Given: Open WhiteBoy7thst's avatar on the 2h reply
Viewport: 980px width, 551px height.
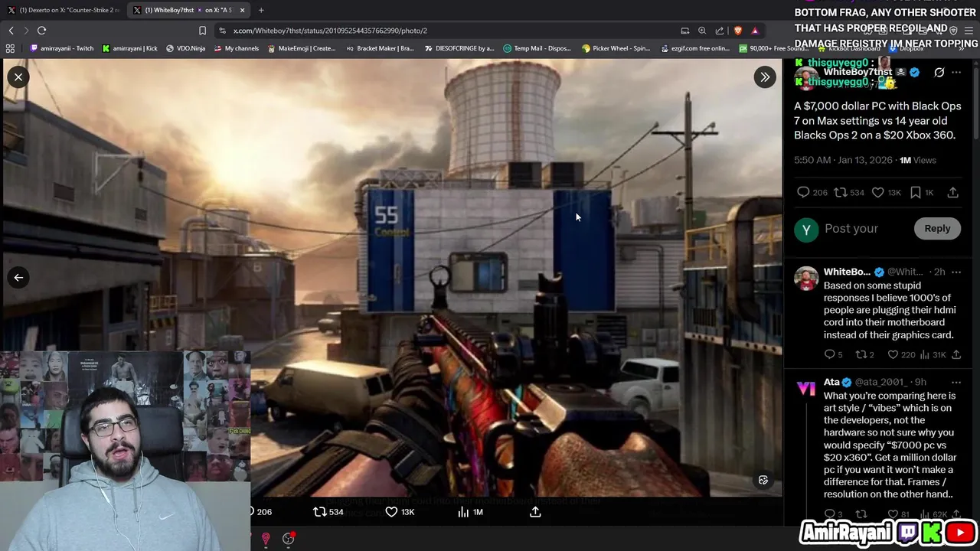Looking at the screenshot, I should pyautogui.click(x=806, y=279).
